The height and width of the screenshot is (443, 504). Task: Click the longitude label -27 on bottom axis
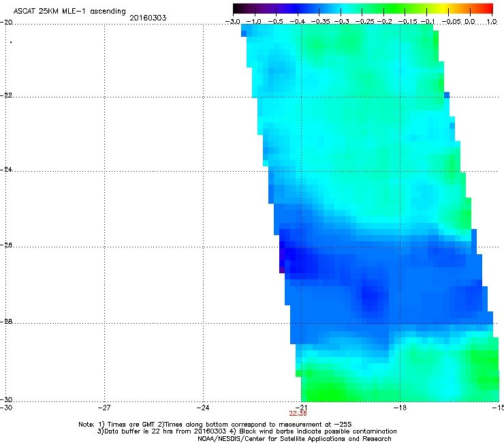[104, 408]
